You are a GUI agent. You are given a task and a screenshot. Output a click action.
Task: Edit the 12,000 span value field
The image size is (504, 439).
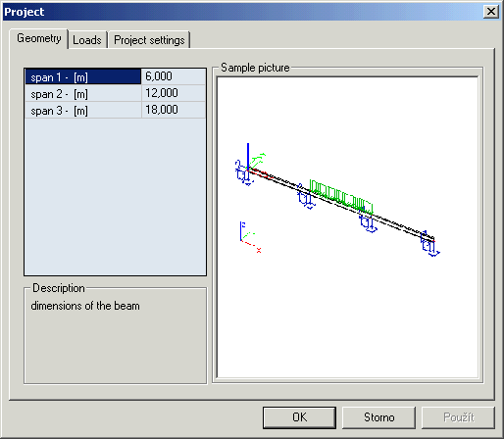point(174,93)
